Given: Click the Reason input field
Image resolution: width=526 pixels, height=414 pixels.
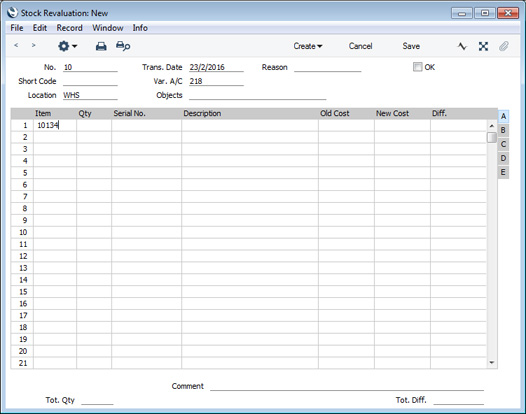Looking at the screenshot, I should (327, 67).
